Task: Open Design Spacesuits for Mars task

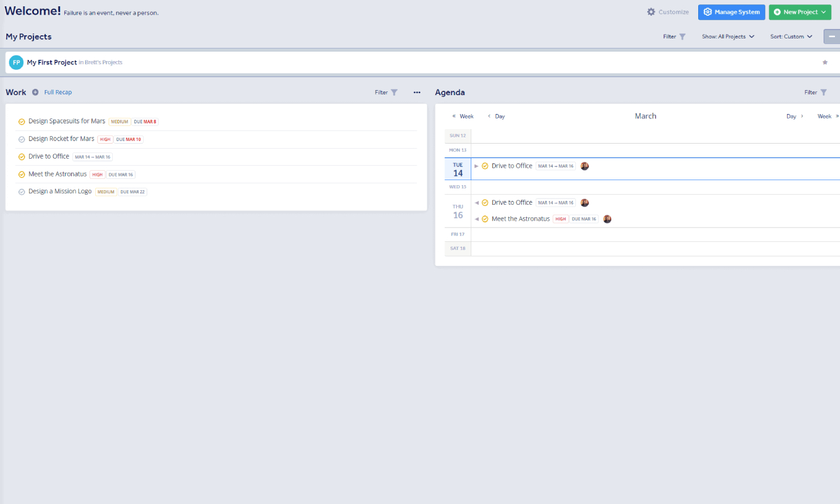Action: (x=67, y=121)
